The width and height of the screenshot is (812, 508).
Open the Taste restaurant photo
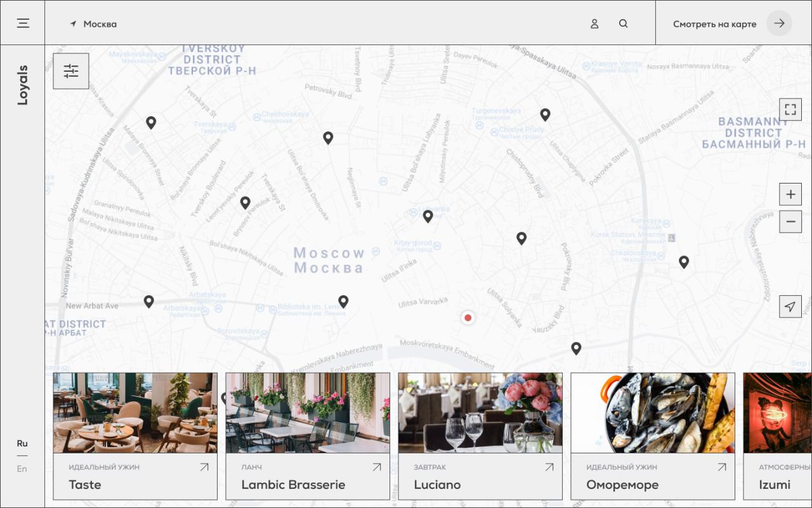click(135, 413)
